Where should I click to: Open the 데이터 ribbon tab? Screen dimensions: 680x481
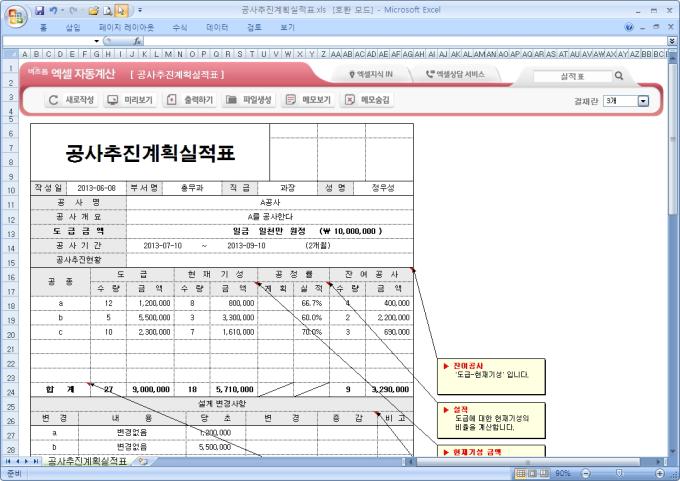click(216, 28)
